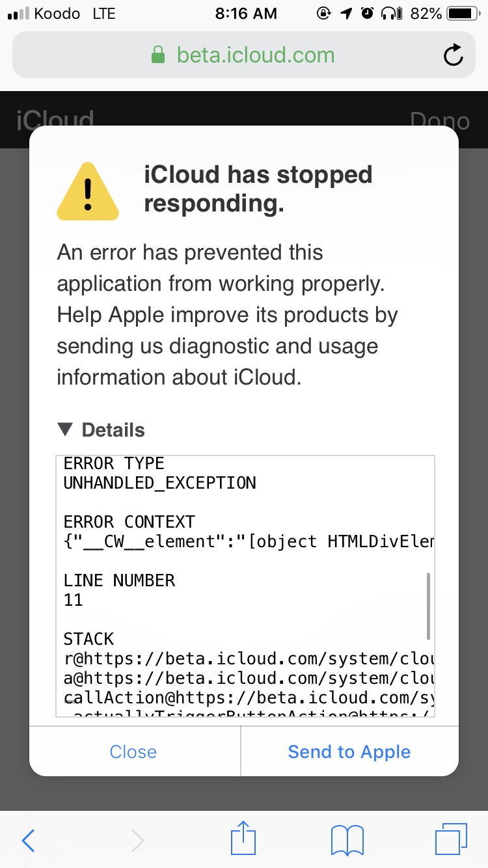Collapse the Details disclosure triangle
The image size is (488, 868).
click(65, 429)
